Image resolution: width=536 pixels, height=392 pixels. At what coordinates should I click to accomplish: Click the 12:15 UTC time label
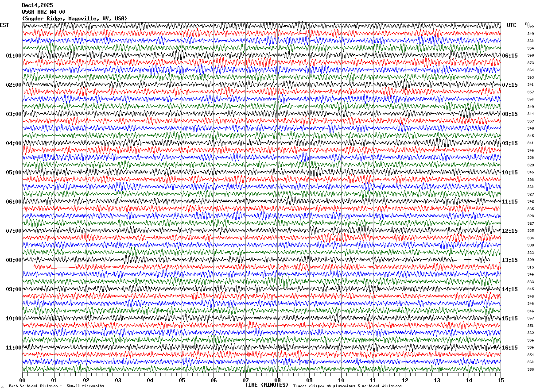pyautogui.click(x=509, y=231)
